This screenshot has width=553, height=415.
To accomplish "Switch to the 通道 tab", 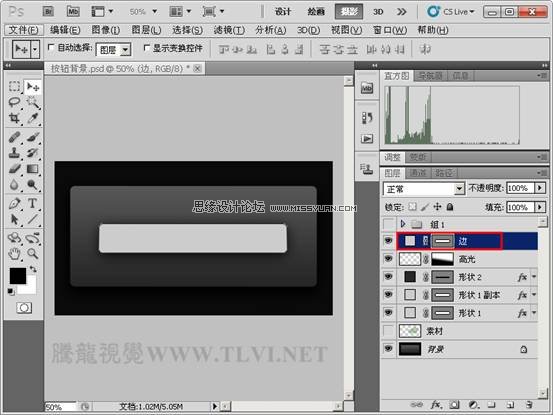I will (x=418, y=173).
